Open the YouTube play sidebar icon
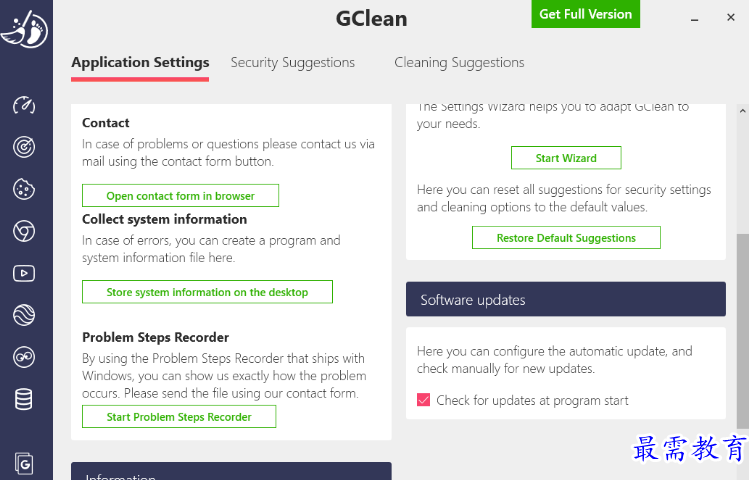Viewport: 755px width, 480px height. (24, 273)
